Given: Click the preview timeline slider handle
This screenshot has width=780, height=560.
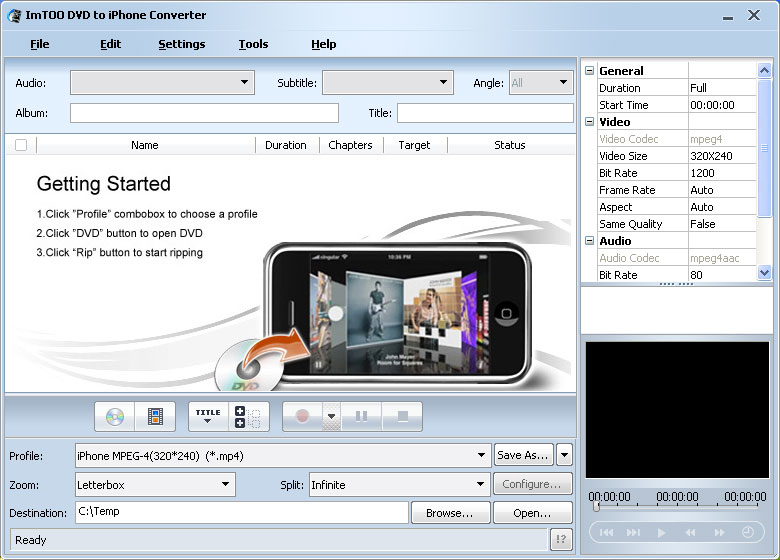Looking at the screenshot, I should pyautogui.click(x=596, y=507).
